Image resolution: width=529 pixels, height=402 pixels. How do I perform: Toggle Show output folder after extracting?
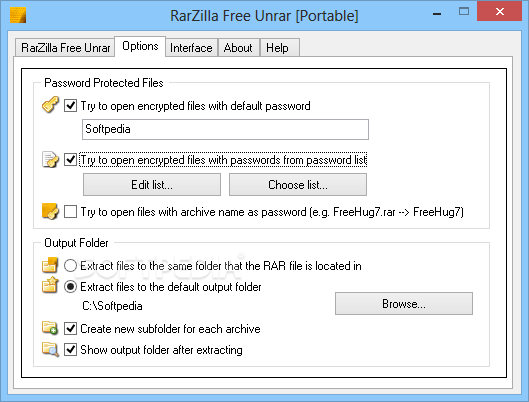[70, 350]
